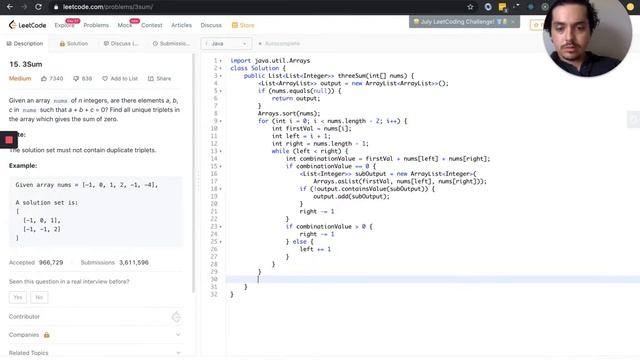
Task: Click the clock icon on the Submissions tab
Action: pos(155,43)
